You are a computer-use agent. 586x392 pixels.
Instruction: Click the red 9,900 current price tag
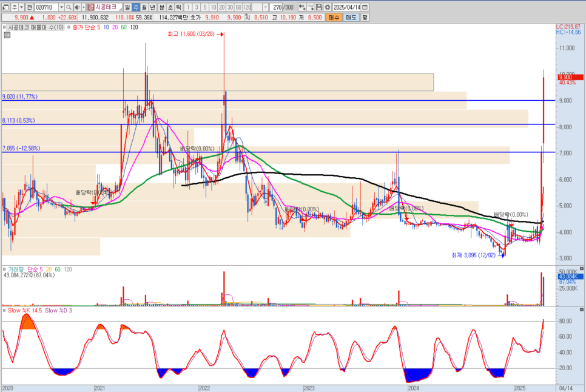pos(570,77)
